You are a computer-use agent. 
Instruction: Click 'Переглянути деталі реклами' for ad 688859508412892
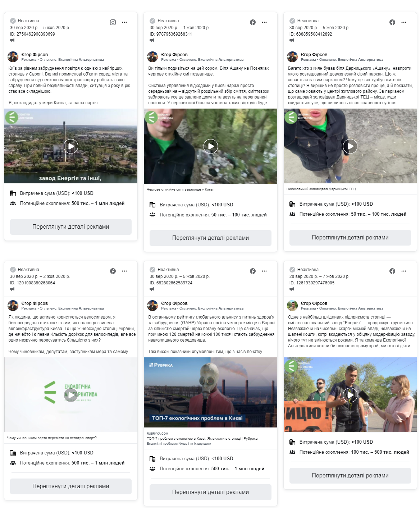[x=350, y=238]
